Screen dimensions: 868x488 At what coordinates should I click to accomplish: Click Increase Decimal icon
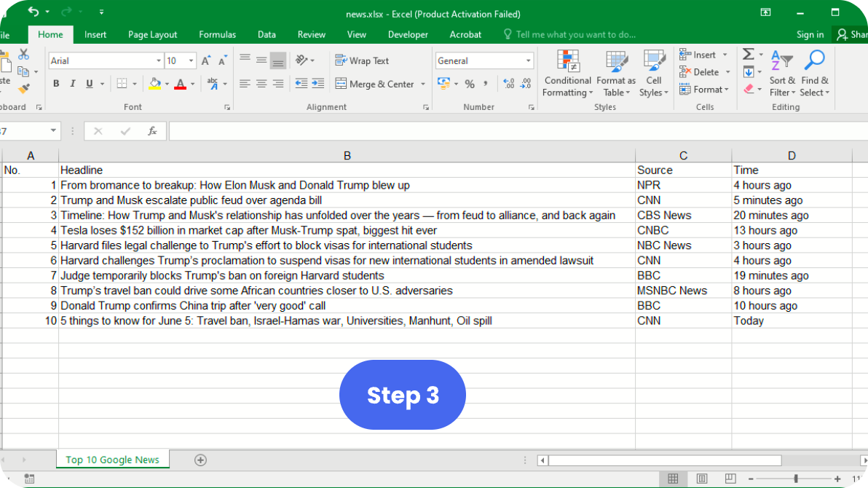(x=509, y=84)
